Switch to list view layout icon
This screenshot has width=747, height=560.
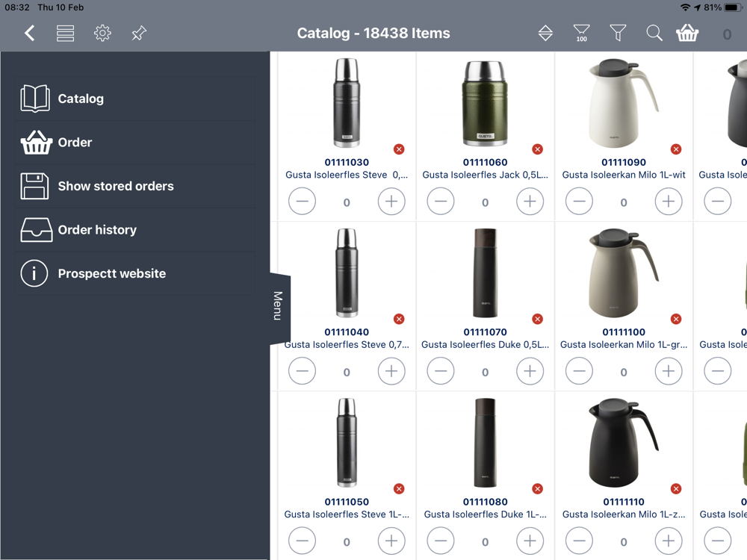point(65,33)
